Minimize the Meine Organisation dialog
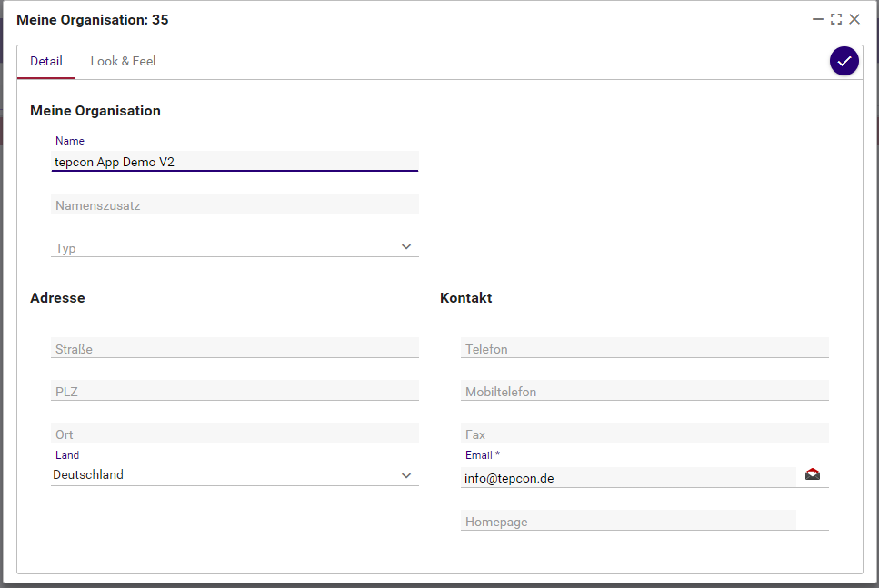Screen dimensions: 879x588 (818, 19)
